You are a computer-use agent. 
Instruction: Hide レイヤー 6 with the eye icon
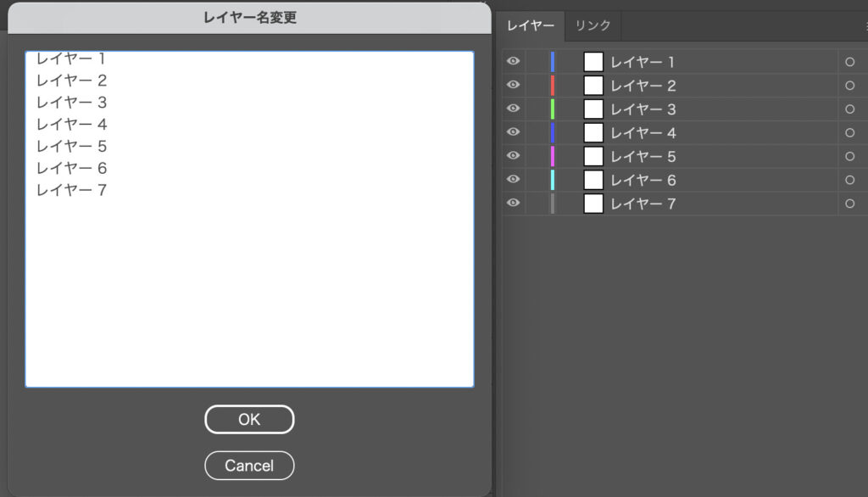click(513, 179)
